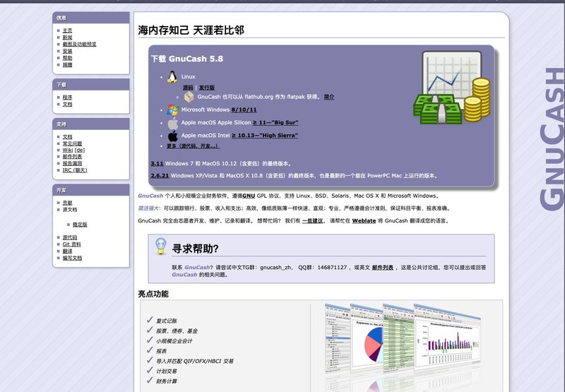Image resolution: width=565 pixels, height=392 pixels.
Task: Click the flatpak package box icon
Action: (189, 97)
